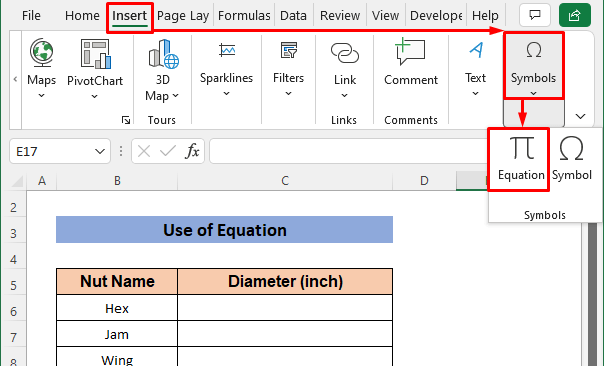This screenshot has height=366, width=604.
Task: Switch to the Insert tab
Action: coord(129,16)
